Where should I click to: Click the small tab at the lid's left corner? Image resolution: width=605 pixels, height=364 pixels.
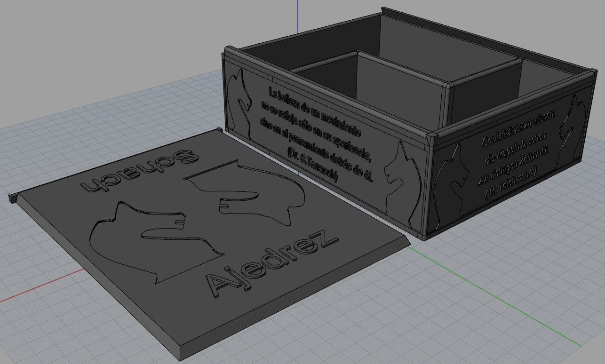point(13,198)
